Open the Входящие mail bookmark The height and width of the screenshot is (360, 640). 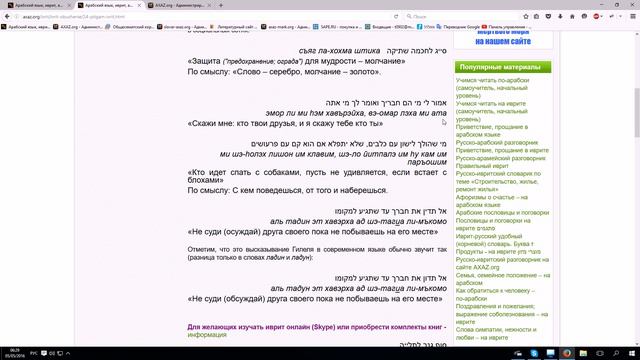(x=389, y=27)
